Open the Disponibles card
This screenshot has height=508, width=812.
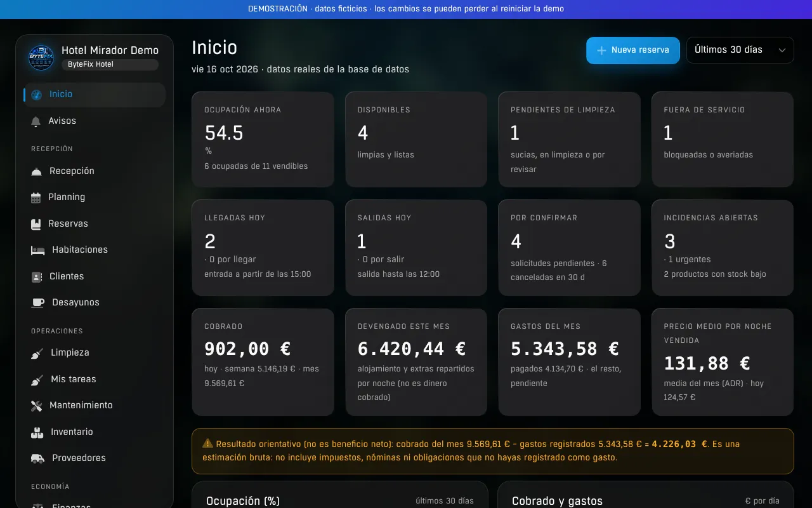pyautogui.click(x=416, y=140)
